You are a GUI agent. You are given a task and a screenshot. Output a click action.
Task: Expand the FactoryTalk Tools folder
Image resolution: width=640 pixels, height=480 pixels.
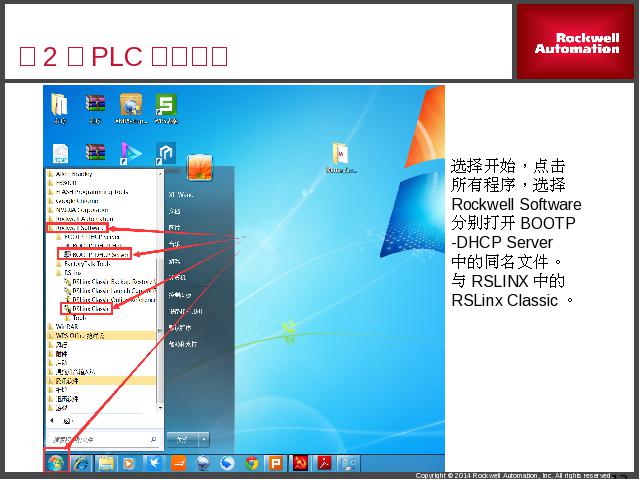(83, 264)
